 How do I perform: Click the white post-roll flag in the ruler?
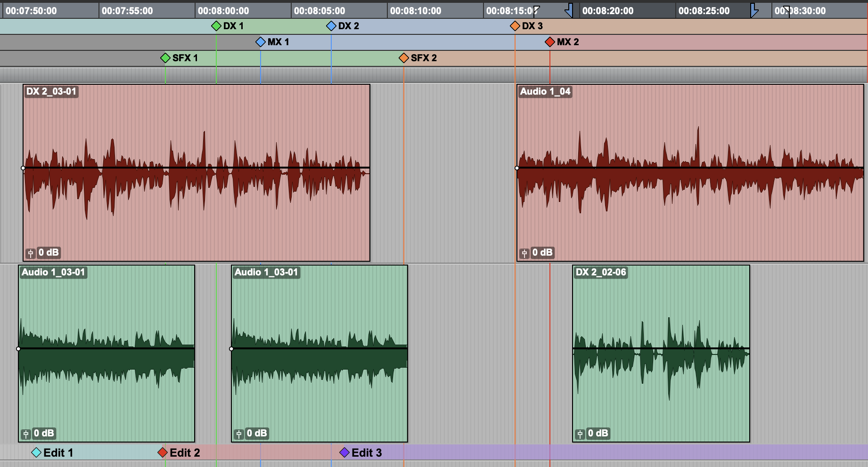click(x=786, y=10)
